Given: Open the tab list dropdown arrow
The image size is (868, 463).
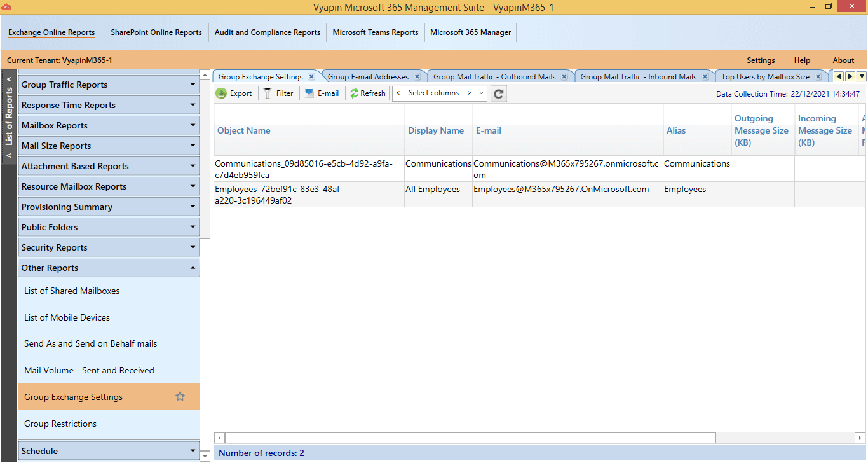Looking at the screenshot, I should pos(862,77).
